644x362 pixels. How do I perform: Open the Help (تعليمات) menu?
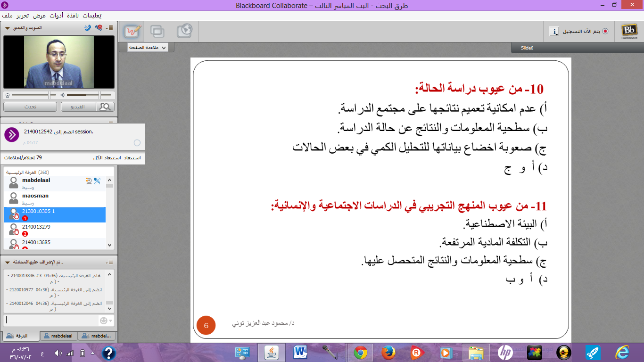[x=91, y=16]
